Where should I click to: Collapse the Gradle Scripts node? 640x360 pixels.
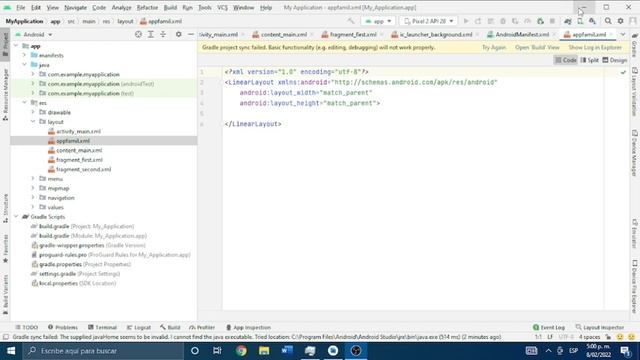16,217
